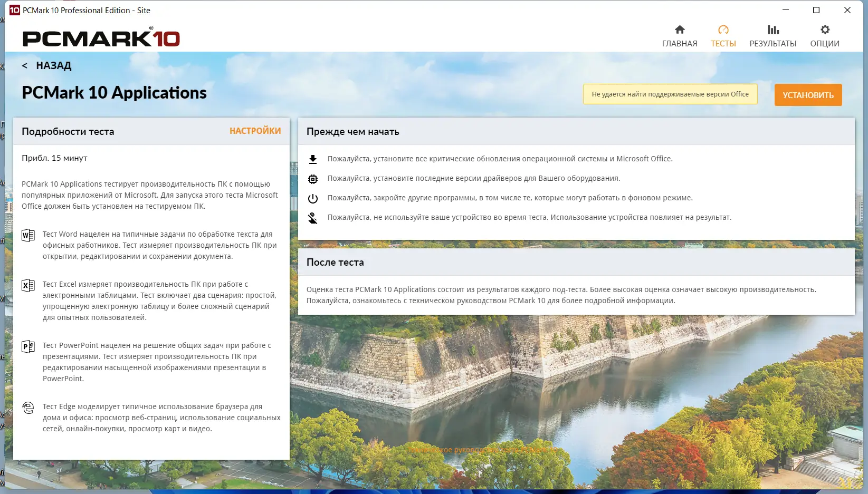This screenshot has width=868, height=494.
Task: Click the power icon beside close-programs tip
Action: tap(313, 198)
